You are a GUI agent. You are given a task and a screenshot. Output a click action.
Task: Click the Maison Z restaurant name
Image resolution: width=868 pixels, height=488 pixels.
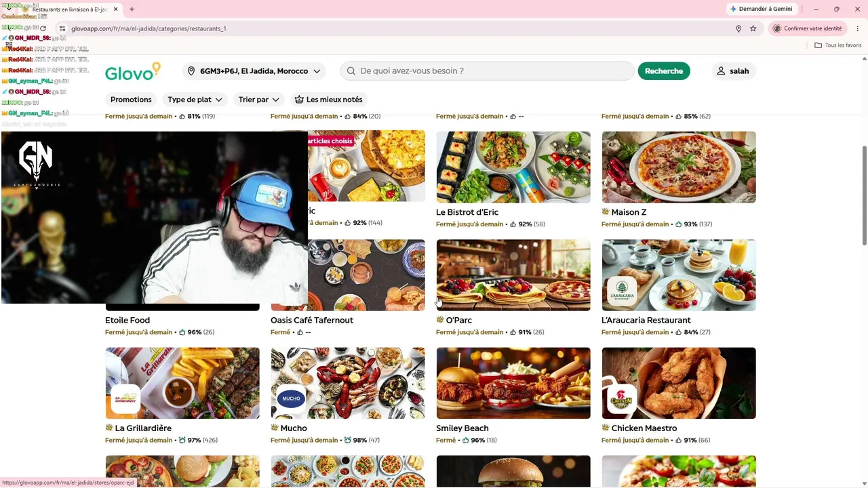coord(629,212)
